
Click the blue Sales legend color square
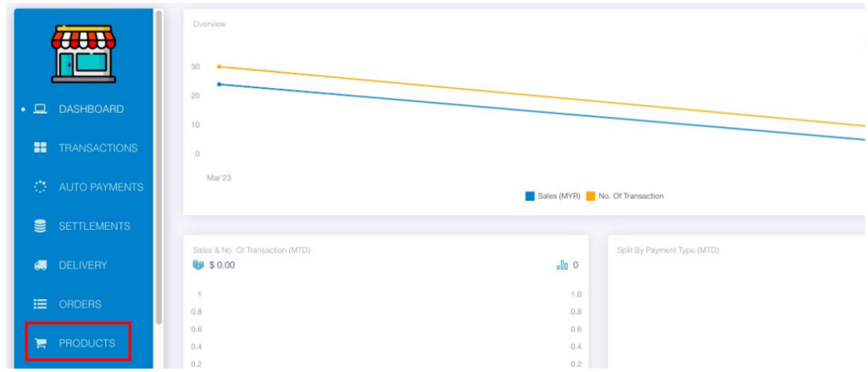[x=530, y=196]
